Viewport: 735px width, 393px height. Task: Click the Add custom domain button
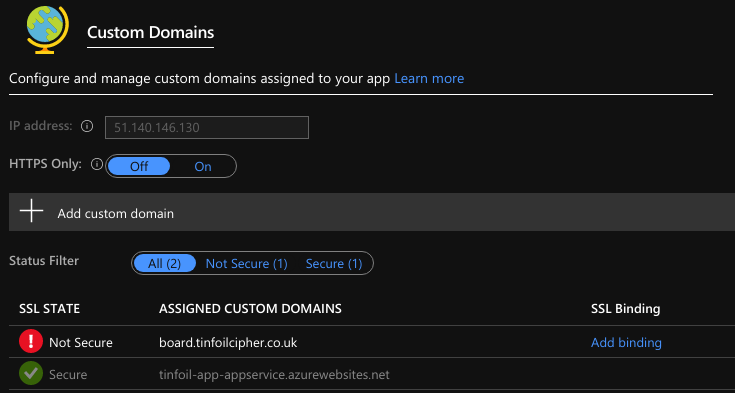(x=372, y=212)
